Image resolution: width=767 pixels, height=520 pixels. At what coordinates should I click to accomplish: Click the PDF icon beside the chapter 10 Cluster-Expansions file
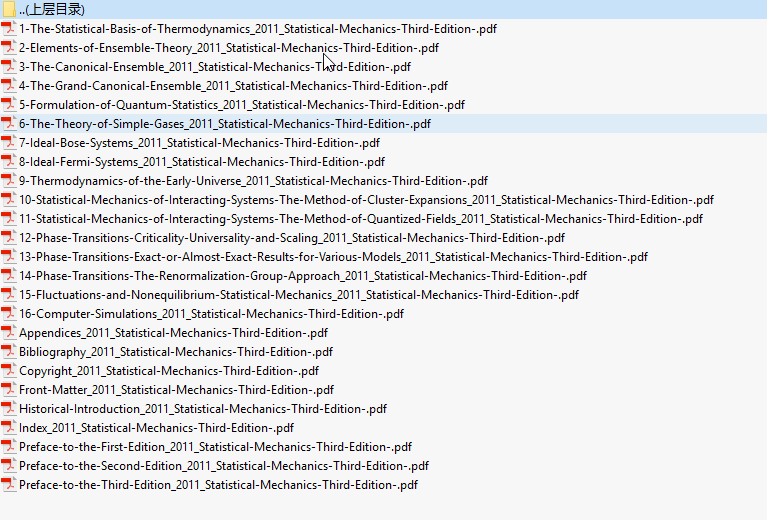tap(8, 200)
